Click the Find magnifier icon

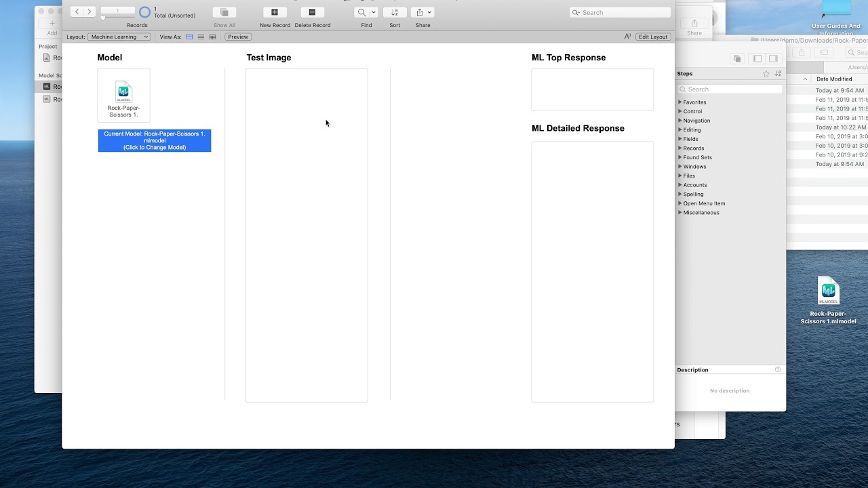tap(362, 13)
